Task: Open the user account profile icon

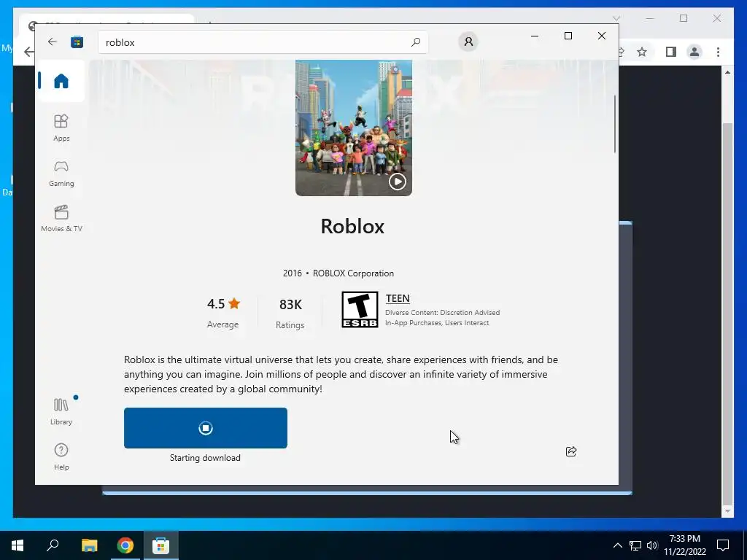Action: click(x=468, y=42)
